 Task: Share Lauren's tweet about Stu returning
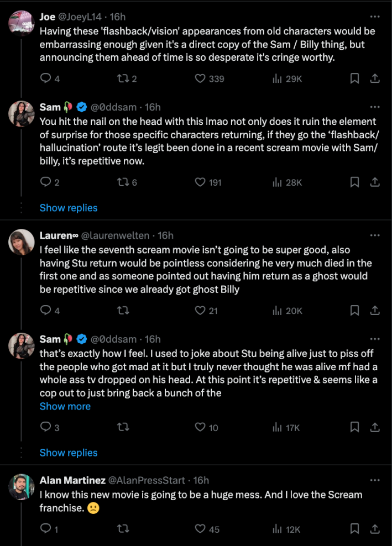[375, 311]
